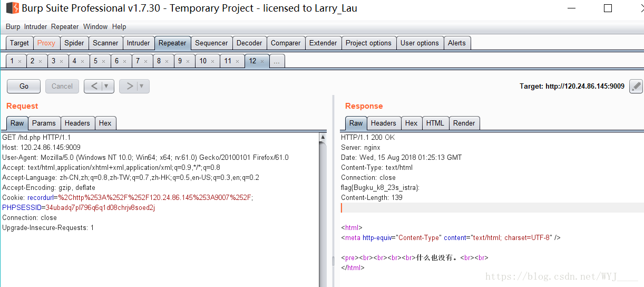This screenshot has height=287, width=644.
Task: Switch to the Scanner tool tab
Action: tap(106, 43)
